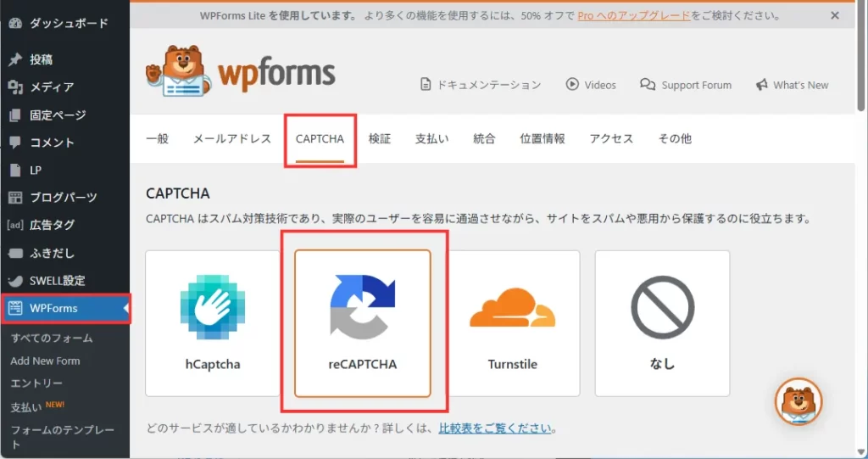Click the WPForms form icon in the sidebar
Viewport: 868px width, 459px height.
[x=15, y=308]
